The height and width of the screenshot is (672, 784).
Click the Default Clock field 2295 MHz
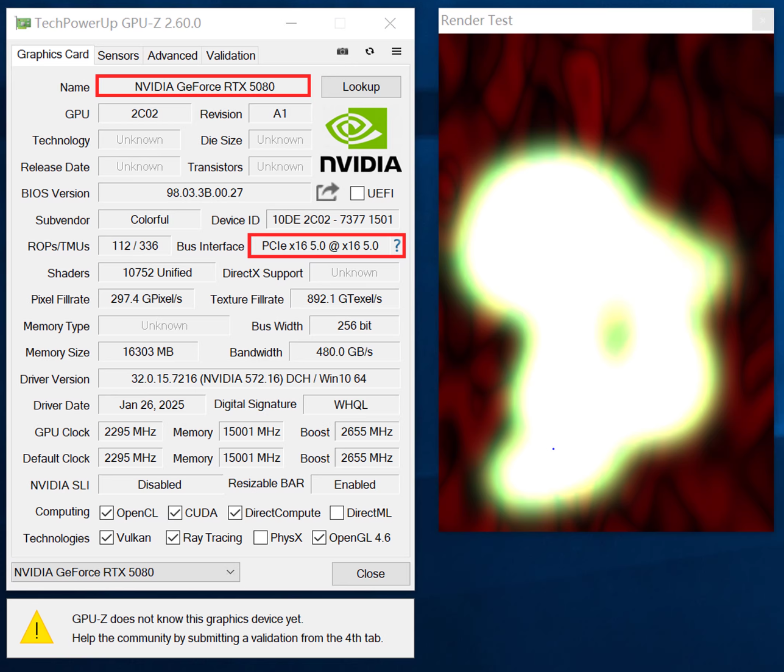point(130,458)
